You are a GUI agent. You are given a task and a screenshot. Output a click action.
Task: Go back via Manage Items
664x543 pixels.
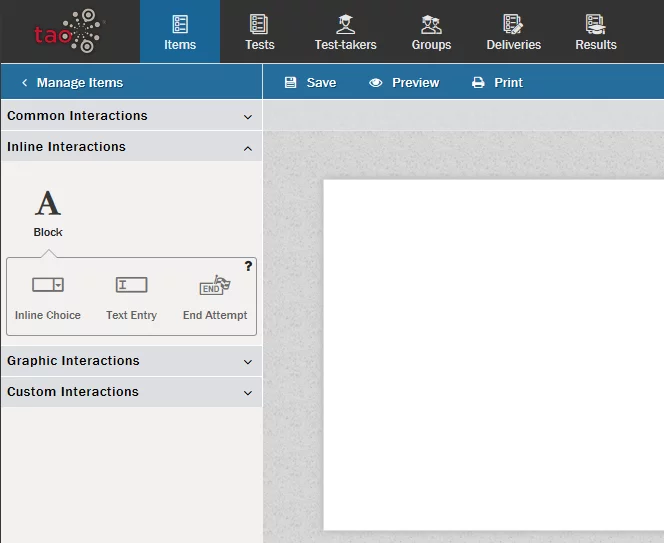(72, 83)
